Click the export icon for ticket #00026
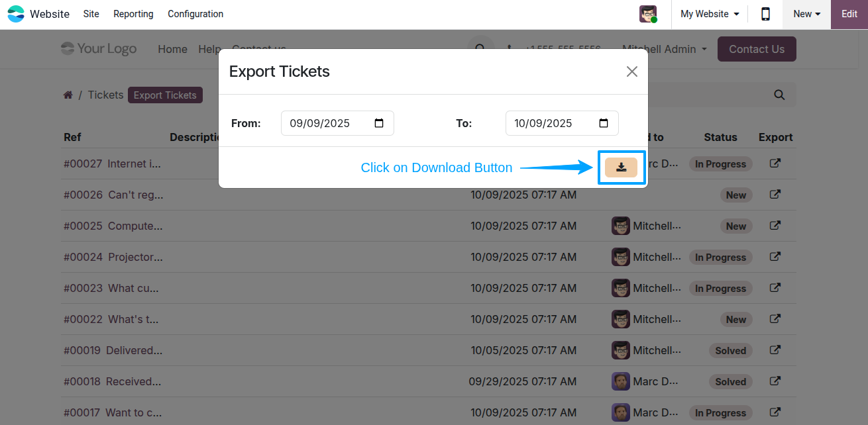 775,195
